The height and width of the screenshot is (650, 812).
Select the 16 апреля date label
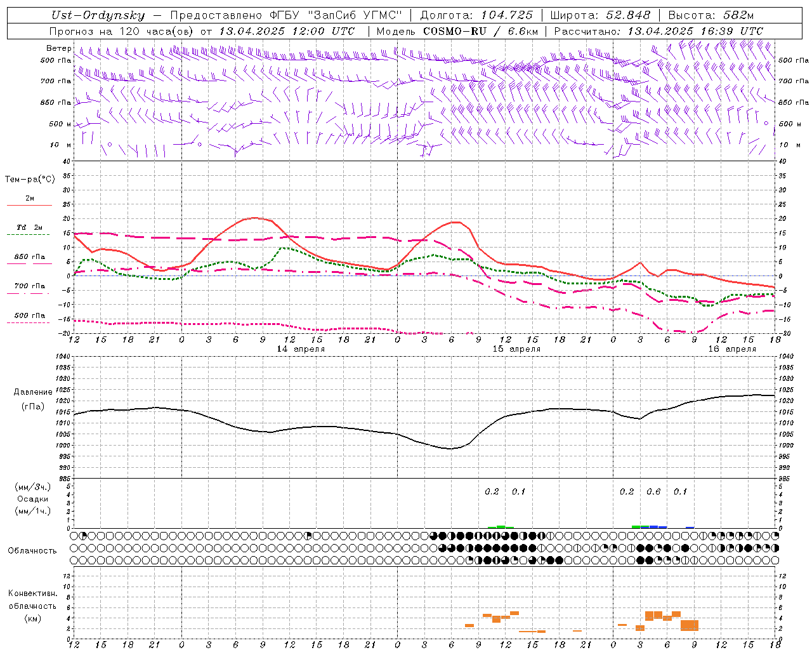(x=732, y=349)
